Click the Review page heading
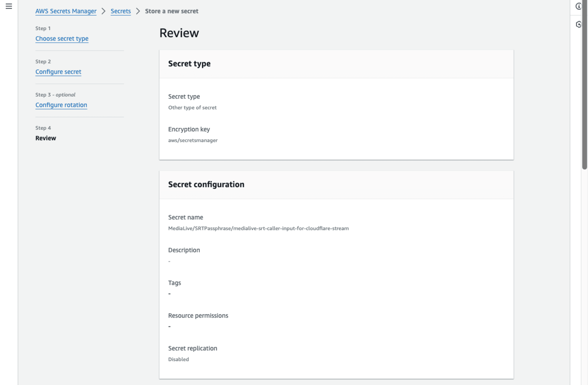 [179, 33]
